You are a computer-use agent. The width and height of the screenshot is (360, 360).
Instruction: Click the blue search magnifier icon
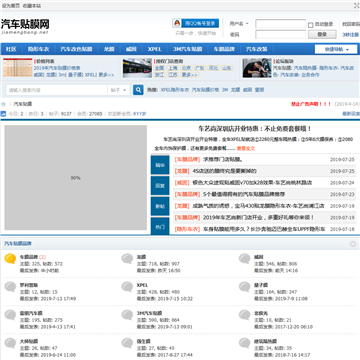click(138, 90)
